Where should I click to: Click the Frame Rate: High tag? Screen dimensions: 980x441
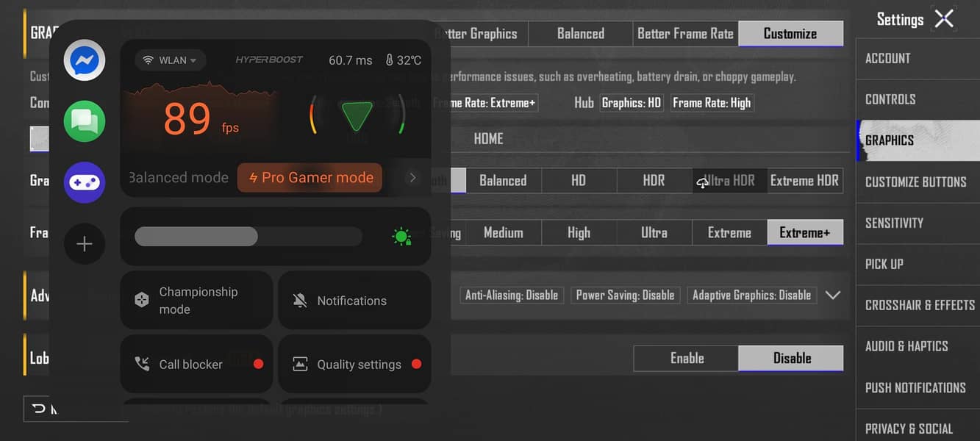(x=712, y=103)
